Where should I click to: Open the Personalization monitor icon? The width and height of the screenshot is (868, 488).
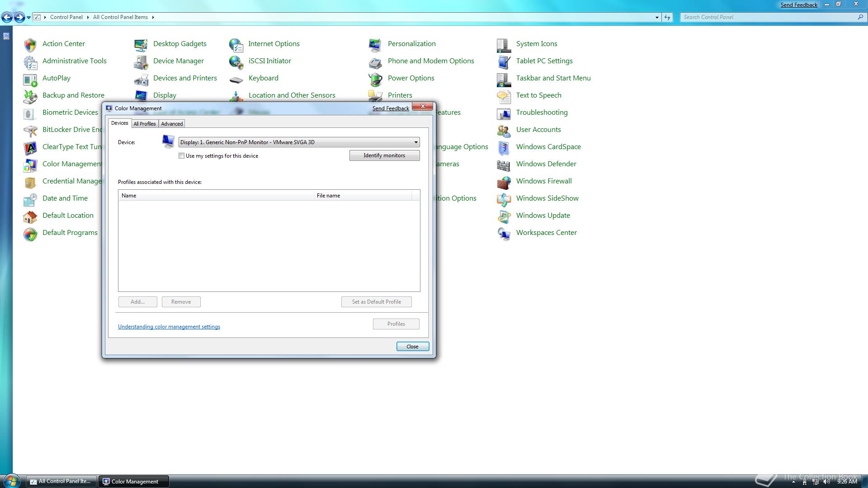(375, 44)
